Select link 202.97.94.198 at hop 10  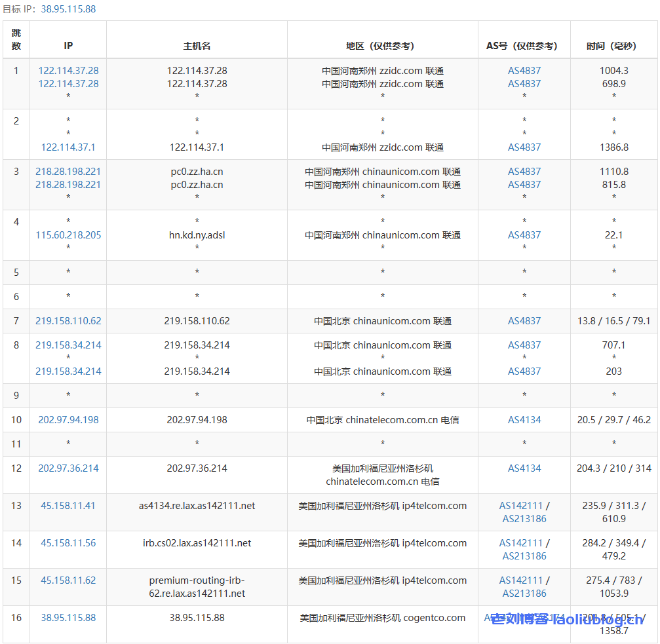click(x=68, y=419)
